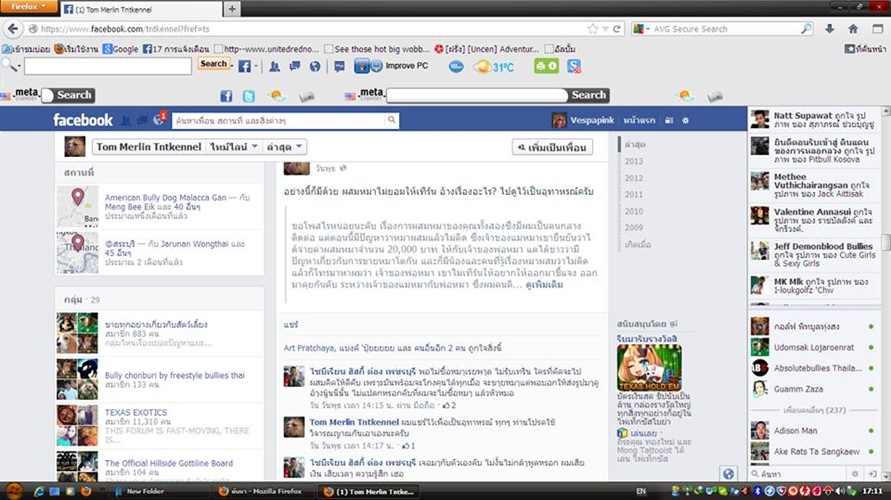Click the Firefox menu button
The width and height of the screenshot is (891, 500).
coord(28,6)
